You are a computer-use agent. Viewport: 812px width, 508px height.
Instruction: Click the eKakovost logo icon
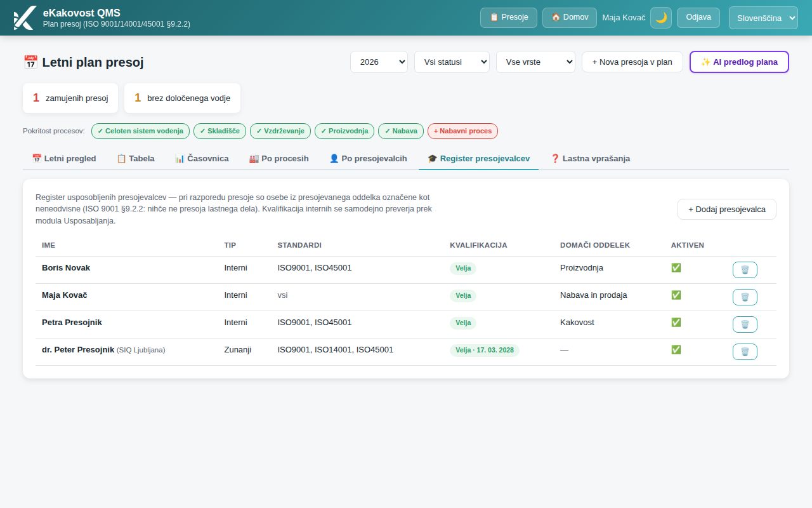24,18
